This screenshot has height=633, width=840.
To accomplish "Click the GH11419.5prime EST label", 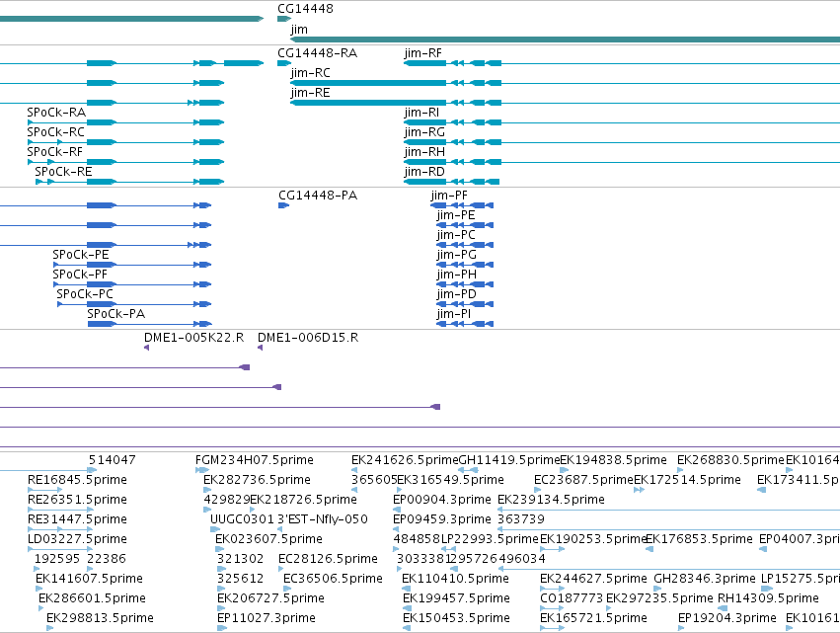I will (509, 460).
